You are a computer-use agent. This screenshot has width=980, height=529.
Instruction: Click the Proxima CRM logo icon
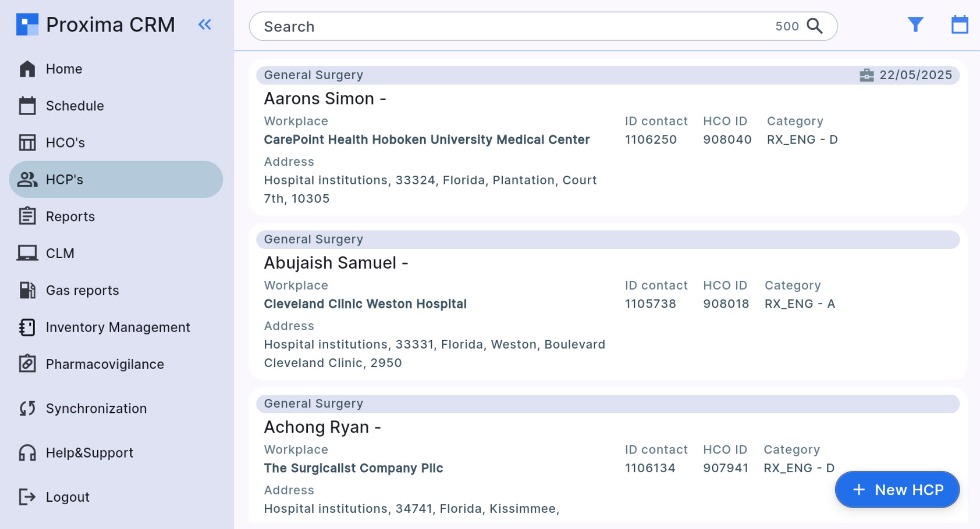27,25
